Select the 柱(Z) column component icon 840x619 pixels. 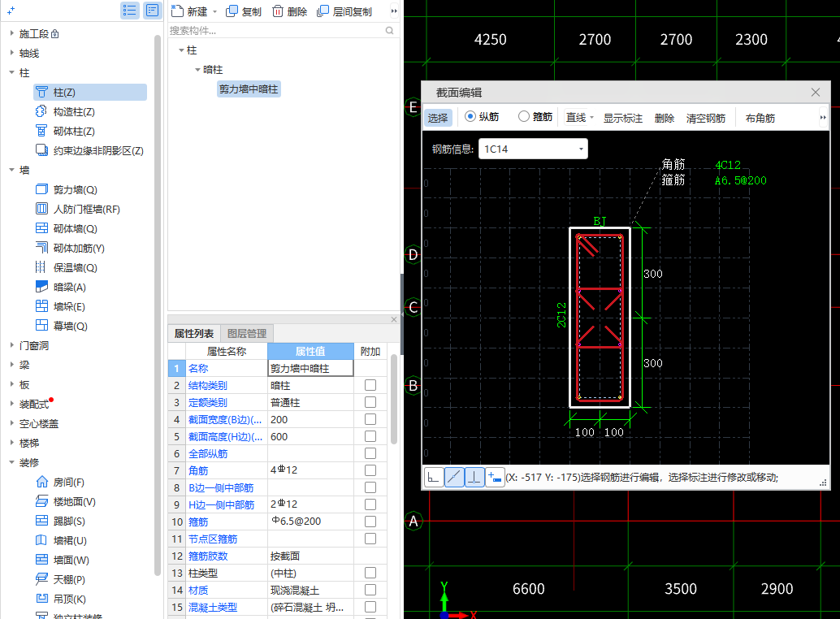41,92
